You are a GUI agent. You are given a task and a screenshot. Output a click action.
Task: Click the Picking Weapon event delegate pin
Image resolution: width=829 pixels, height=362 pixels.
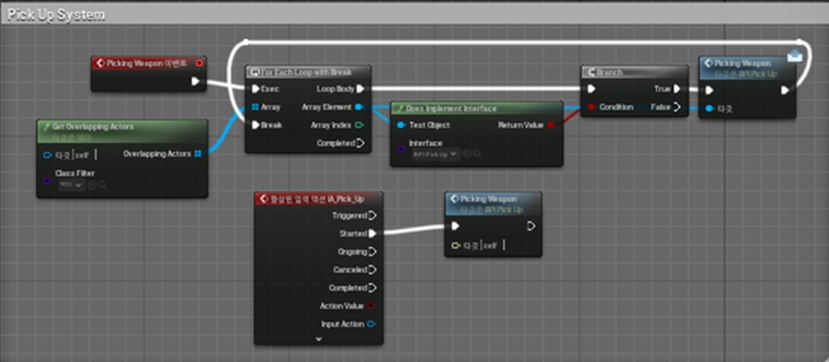[x=199, y=63]
